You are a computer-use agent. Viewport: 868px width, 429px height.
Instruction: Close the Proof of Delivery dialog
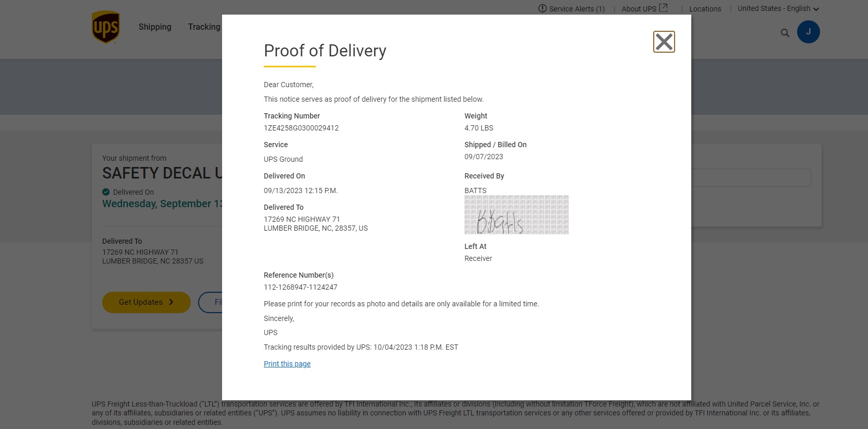(664, 42)
